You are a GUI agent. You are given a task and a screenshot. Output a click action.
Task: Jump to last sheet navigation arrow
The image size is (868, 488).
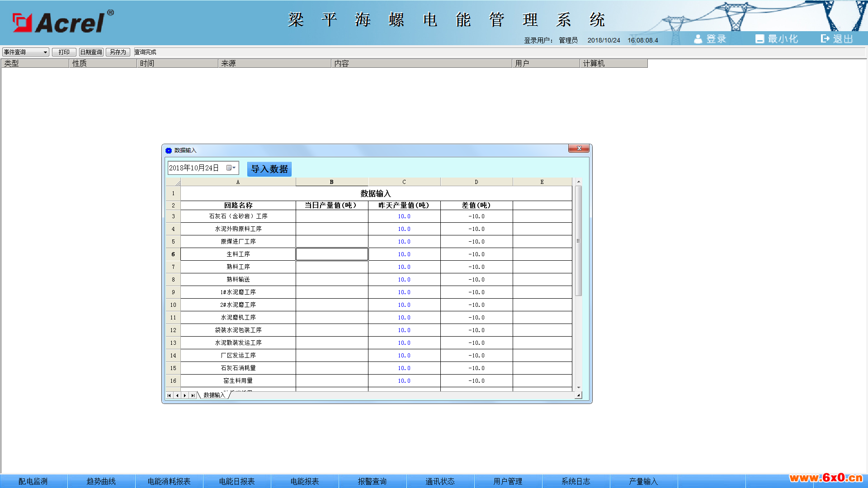(193, 395)
